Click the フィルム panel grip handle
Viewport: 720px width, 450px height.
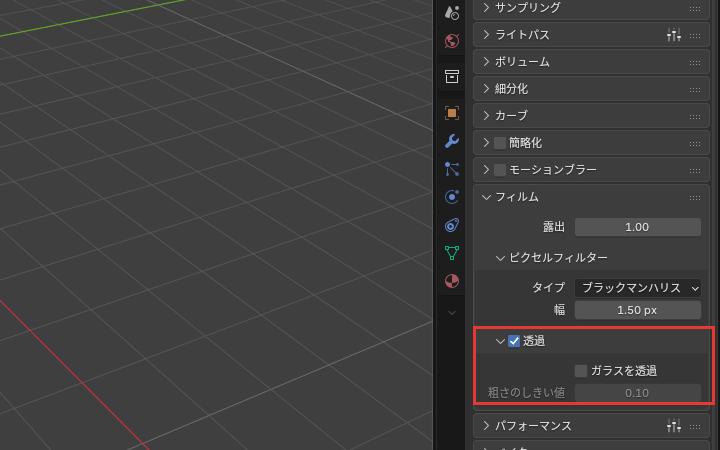(x=695, y=198)
